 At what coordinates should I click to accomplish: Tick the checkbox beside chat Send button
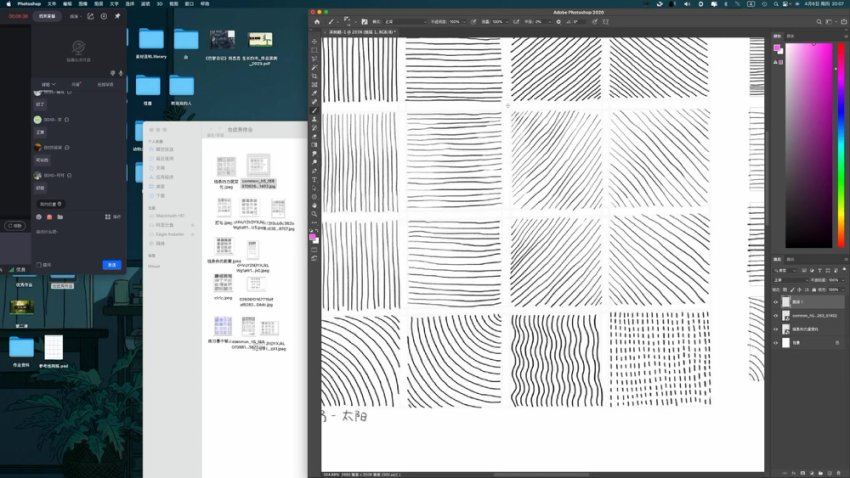(x=38, y=264)
